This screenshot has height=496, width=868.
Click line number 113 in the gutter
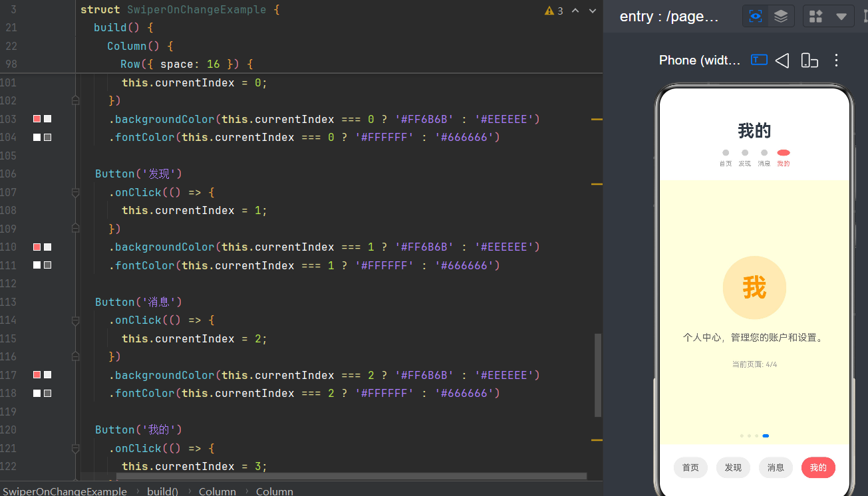pos(8,302)
